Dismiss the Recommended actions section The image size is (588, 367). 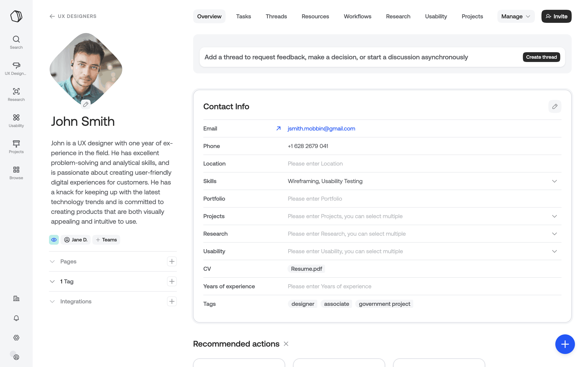pos(286,344)
